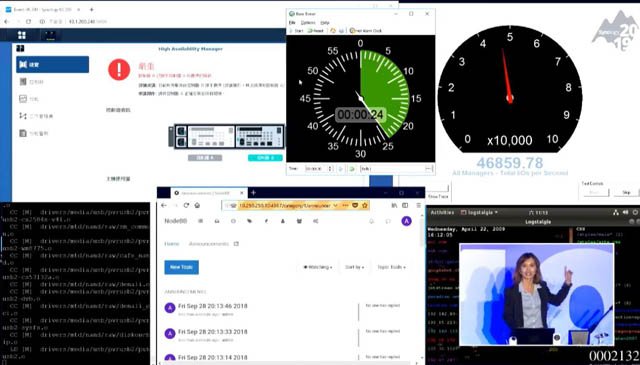Open topic Fri Sep 28 20:13:46 2018
Viewport: 640px width, 365px height.
coord(213,306)
